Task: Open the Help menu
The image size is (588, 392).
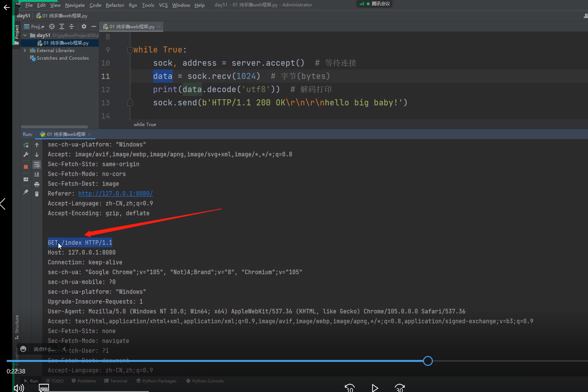Action: coord(199,5)
